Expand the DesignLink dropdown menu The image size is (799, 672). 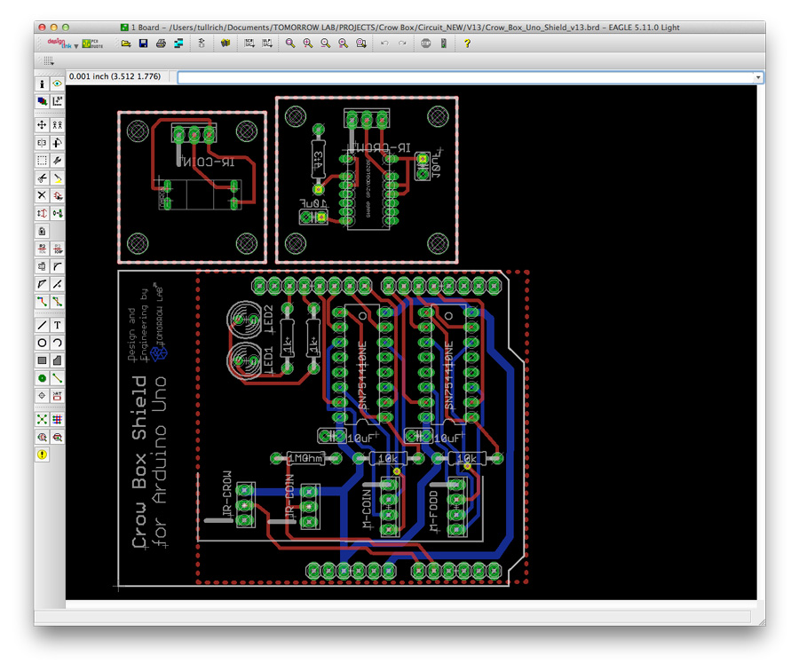click(x=76, y=46)
